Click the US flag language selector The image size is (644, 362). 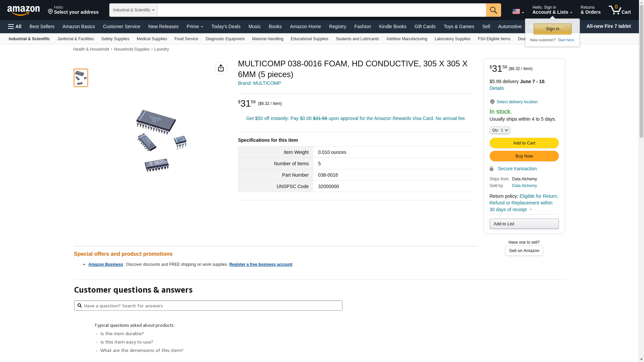(518, 12)
